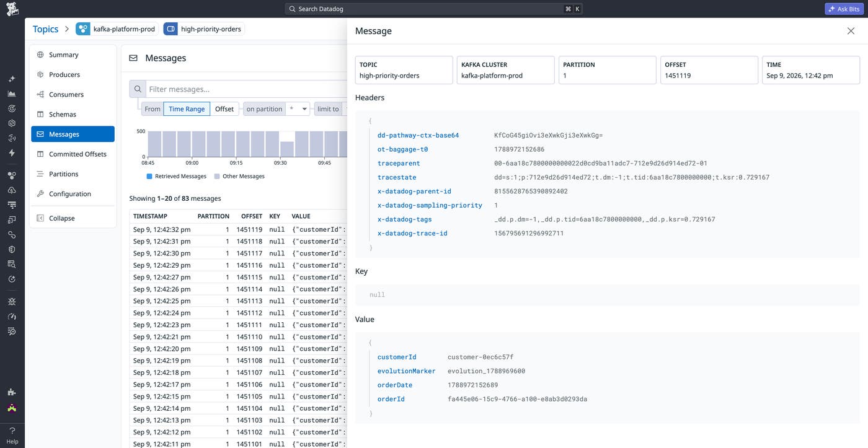Open Schemas in the topic menu
The height and width of the screenshot is (448, 868).
click(x=73, y=114)
